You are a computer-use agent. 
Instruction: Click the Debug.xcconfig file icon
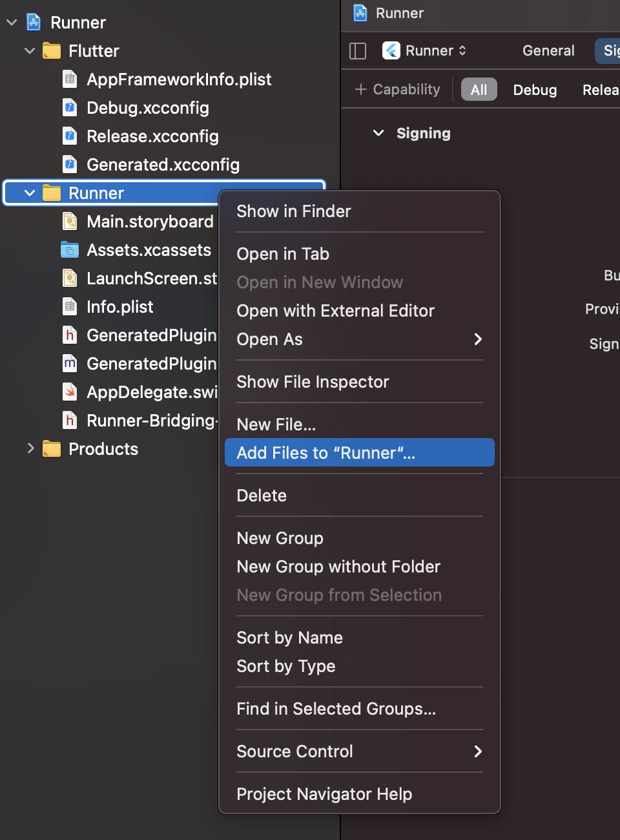[x=70, y=107]
